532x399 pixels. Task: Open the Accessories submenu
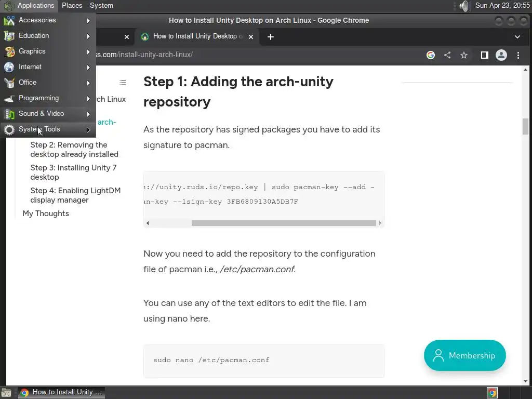(x=48, y=20)
